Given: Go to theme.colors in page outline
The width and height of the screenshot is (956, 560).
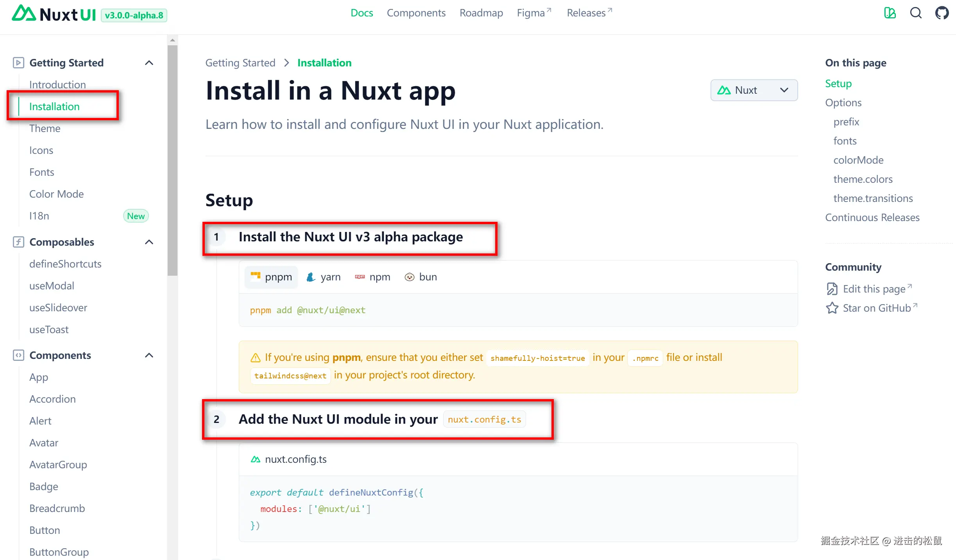Looking at the screenshot, I should tap(863, 179).
